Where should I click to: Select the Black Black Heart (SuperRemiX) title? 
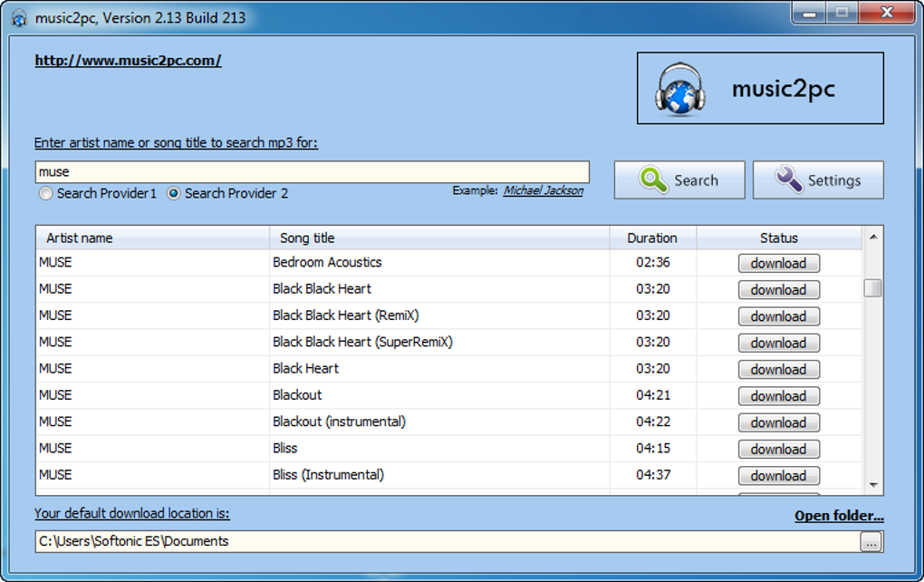pos(362,342)
